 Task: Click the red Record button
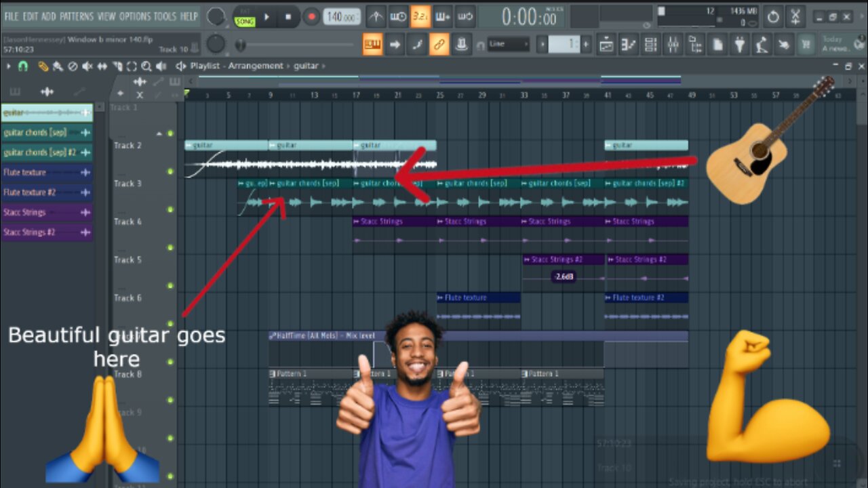coord(312,16)
